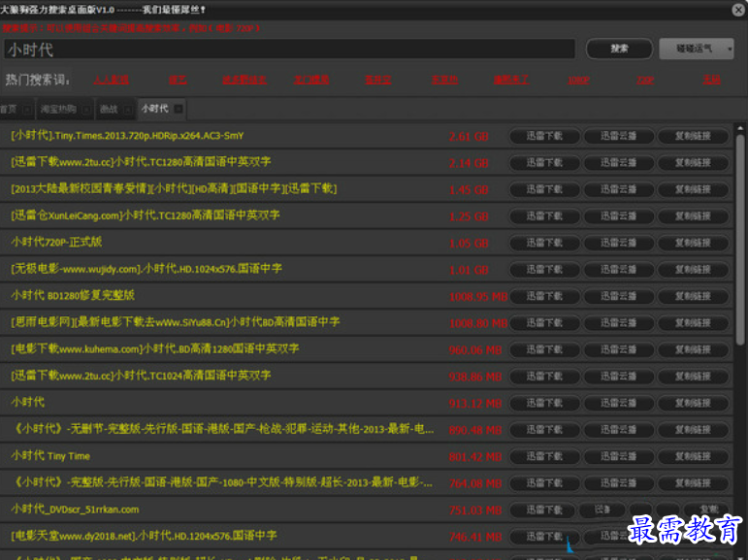Click 迅雷下载 for the 1.25 GB result
Screen dimensions: 748x560
point(545,216)
